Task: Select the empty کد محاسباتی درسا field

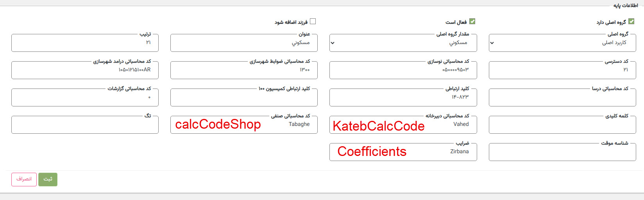Action: tap(562, 97)
